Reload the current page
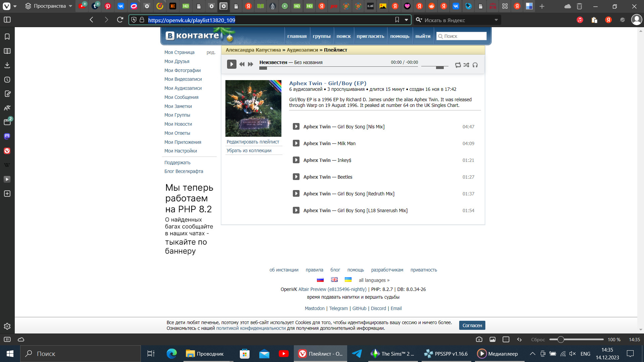 click(x=120, y=20)
